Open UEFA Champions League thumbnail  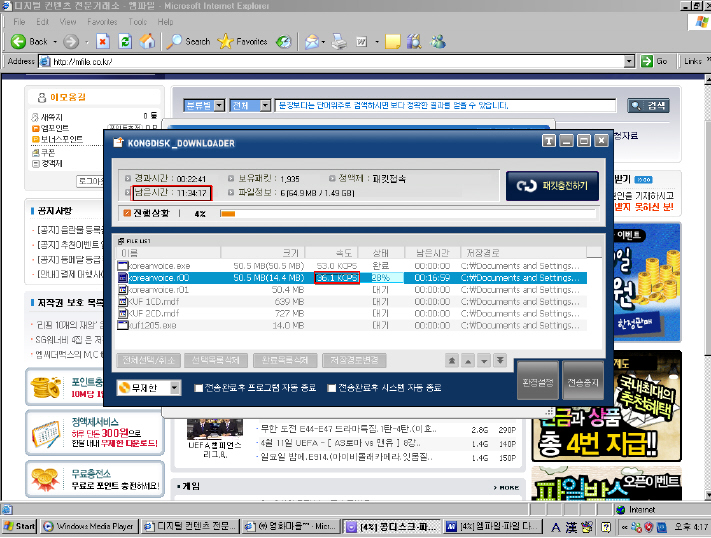click(x=214, y=429)
